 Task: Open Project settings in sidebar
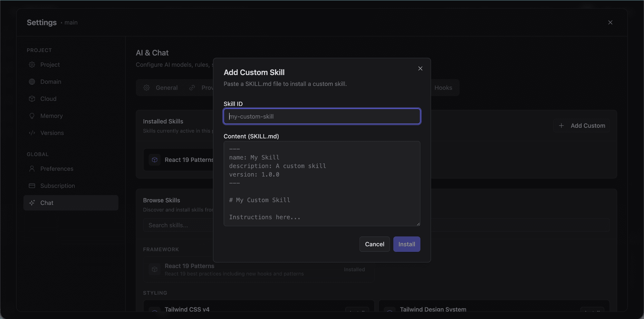[x=71, y=65]
